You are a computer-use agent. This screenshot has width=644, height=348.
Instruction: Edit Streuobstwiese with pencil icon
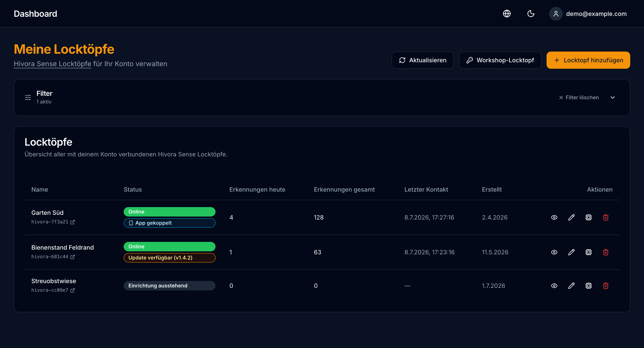coord(571,286)
